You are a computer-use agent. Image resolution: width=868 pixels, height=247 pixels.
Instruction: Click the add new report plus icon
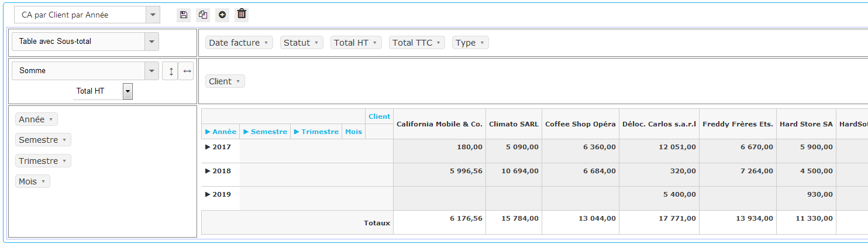(x=222, y=15)
